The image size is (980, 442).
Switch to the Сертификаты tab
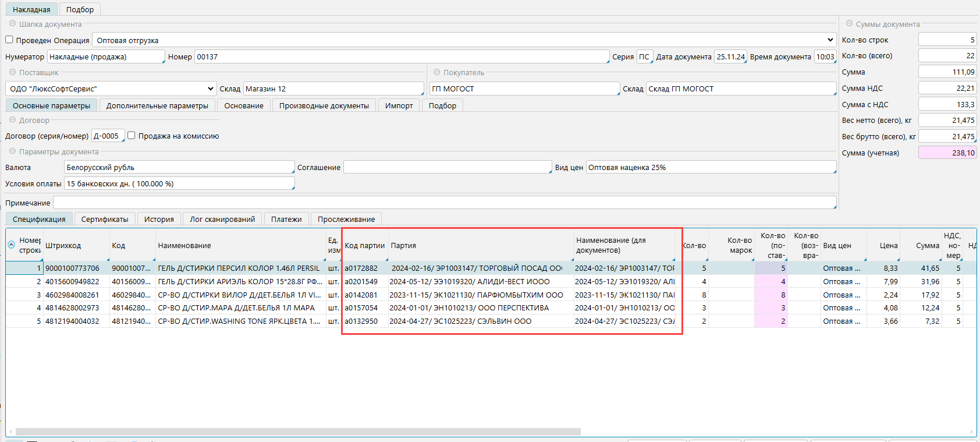105,219
